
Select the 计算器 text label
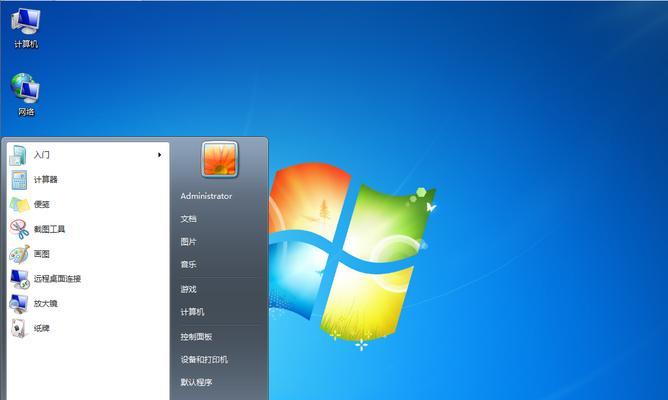tap(46, 180)
